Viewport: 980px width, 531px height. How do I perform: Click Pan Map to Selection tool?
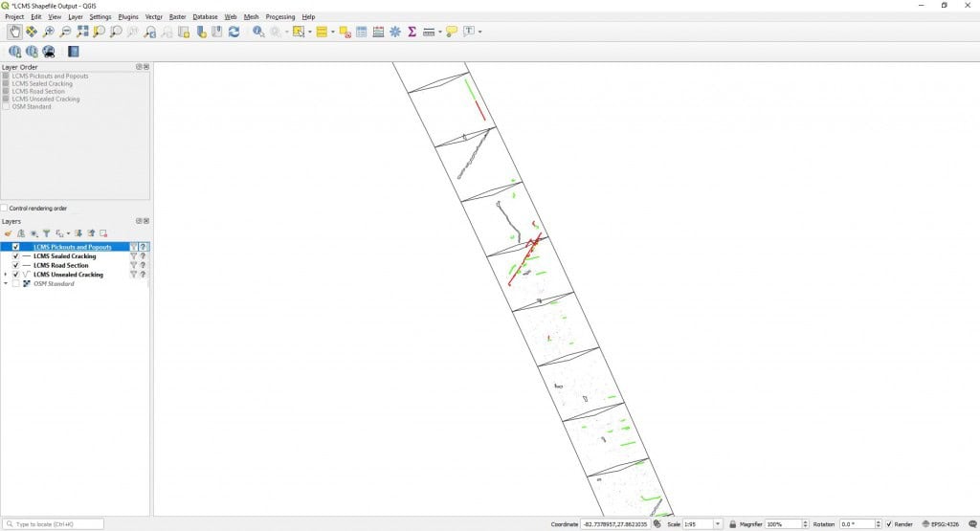tap(32, 32)
